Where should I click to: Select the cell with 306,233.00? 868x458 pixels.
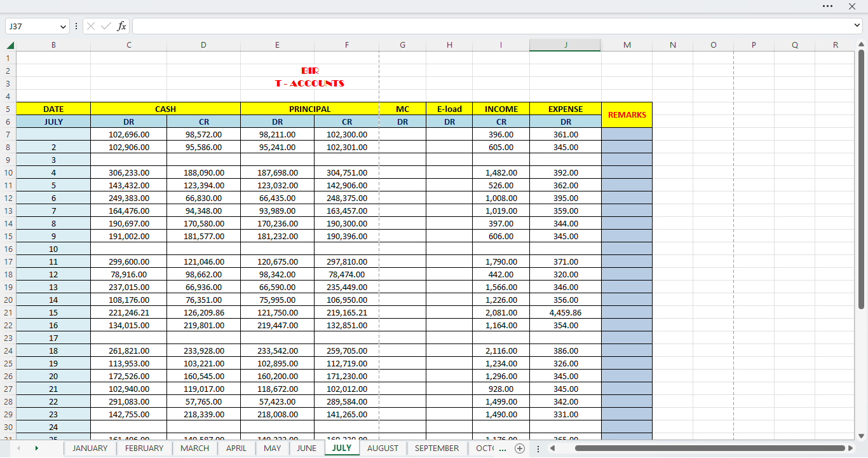coord(129,172)
